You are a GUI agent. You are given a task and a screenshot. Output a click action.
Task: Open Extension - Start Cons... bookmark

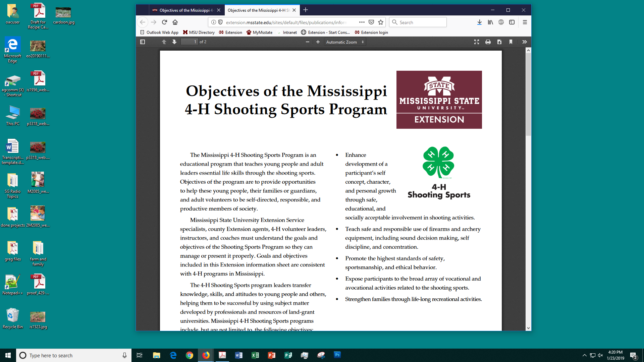[x=325, y=33]
